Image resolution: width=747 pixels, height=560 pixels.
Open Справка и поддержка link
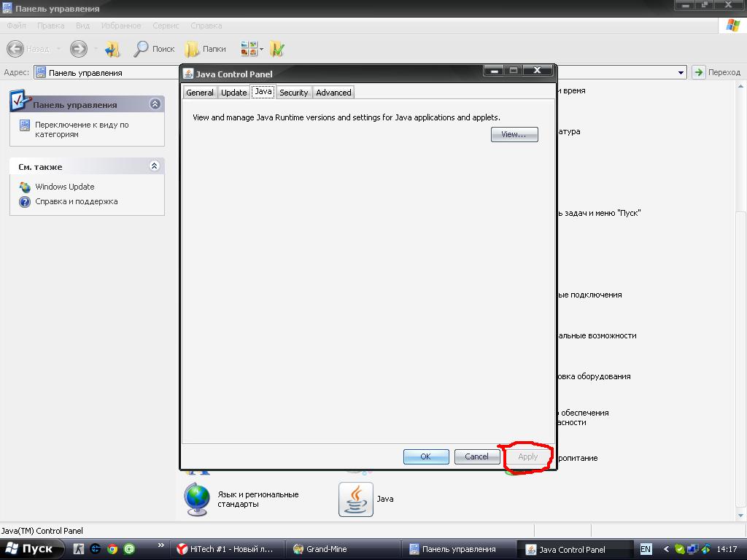tap(76, 201)
